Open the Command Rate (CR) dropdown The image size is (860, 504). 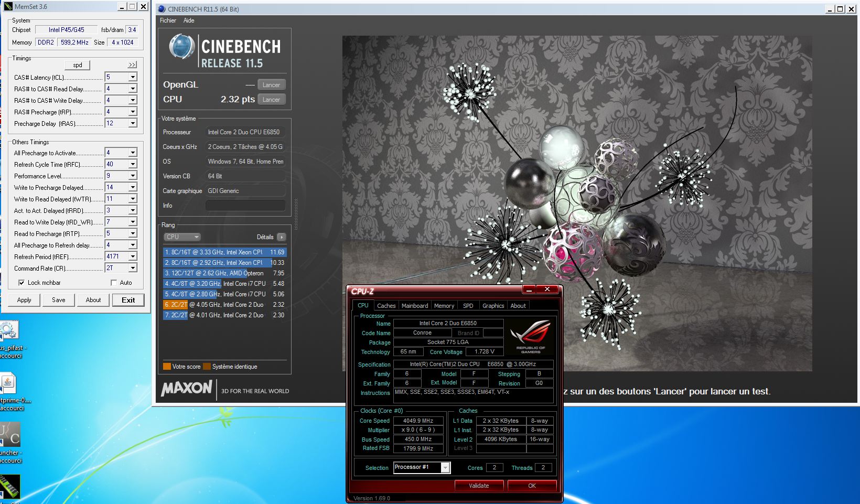(133, 268)
